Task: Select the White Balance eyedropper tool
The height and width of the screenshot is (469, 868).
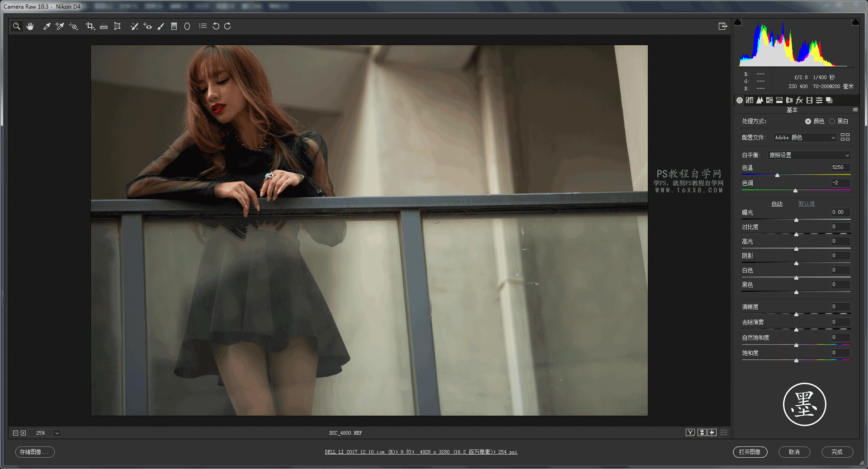Action: [47, 26]
